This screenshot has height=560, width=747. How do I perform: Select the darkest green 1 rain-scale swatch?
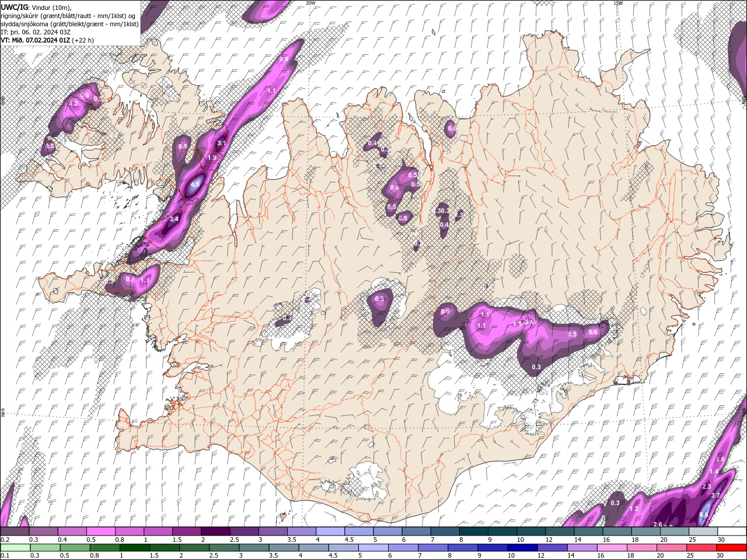134,547
